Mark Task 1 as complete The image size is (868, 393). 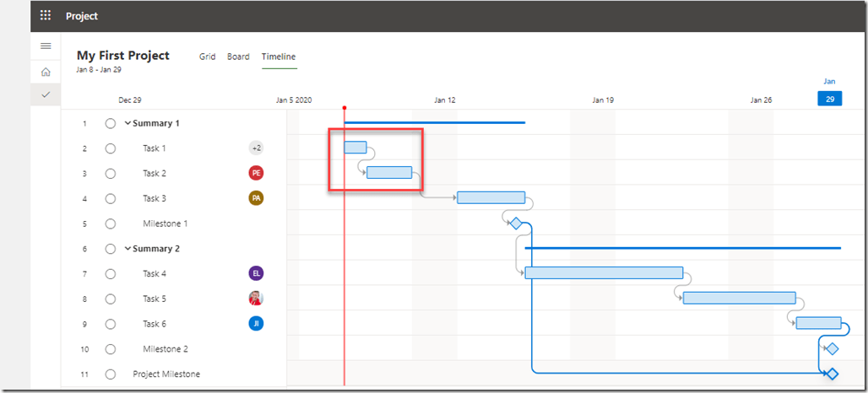tap(111, 148)
